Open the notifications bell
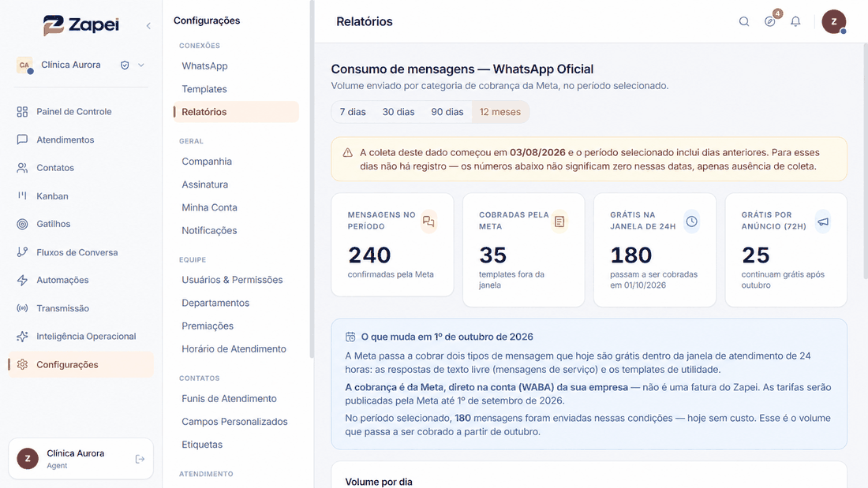Image resolution: width=868 pixels, height=488 pixels. coord(795,21)
